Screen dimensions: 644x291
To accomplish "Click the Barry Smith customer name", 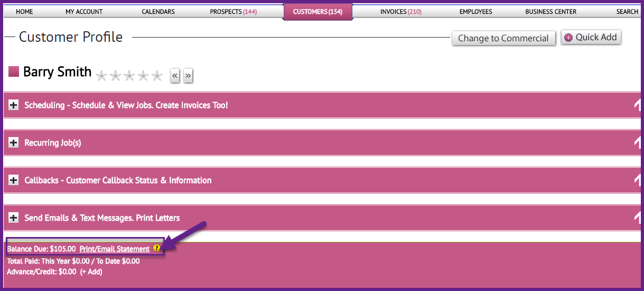I will pyautogui.click(x=58, y=72).
